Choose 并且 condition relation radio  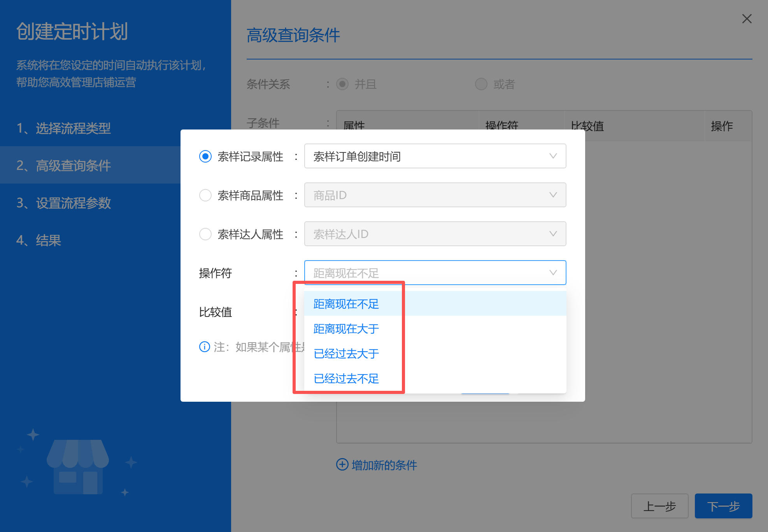342,84
